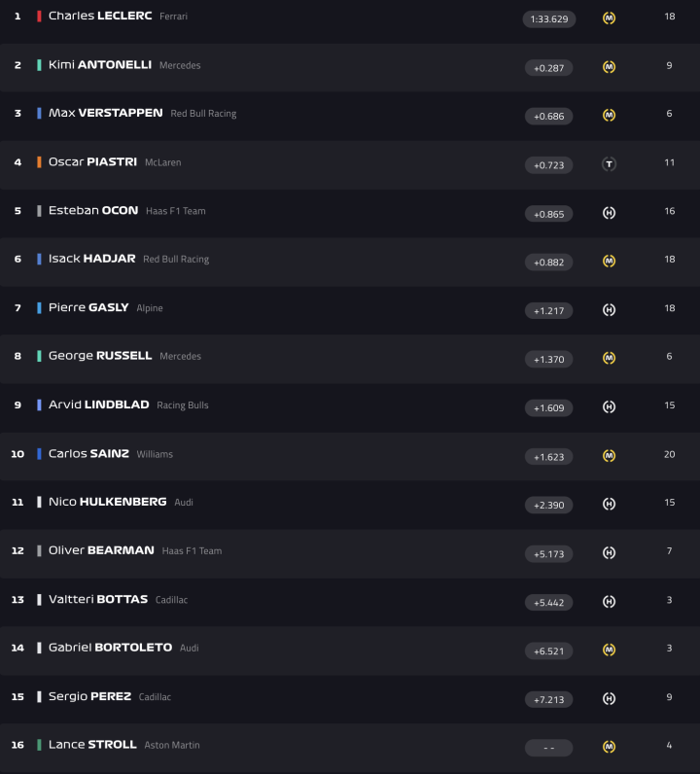The height and width of the screenshot is (774, 700).
Task: Select Sainz's medium tyre icon
Action: [609, 456]
